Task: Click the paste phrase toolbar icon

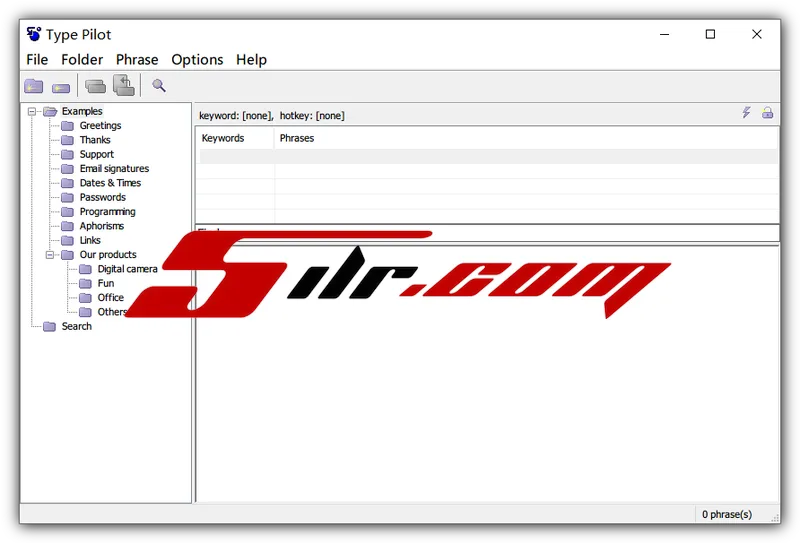Action: point(124,85)
